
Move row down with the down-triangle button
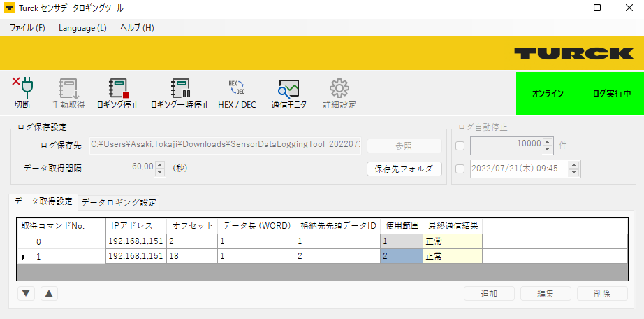[26, 293]
